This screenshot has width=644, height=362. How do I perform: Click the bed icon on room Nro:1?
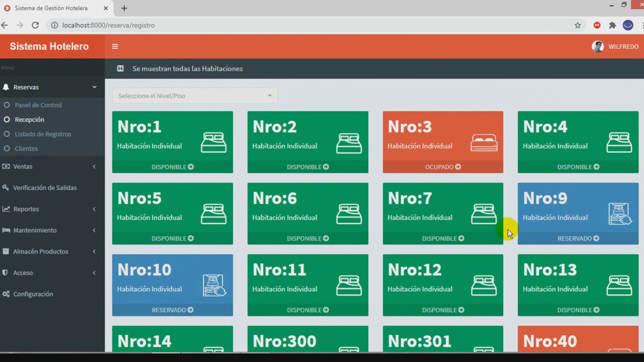pos(214,142)
